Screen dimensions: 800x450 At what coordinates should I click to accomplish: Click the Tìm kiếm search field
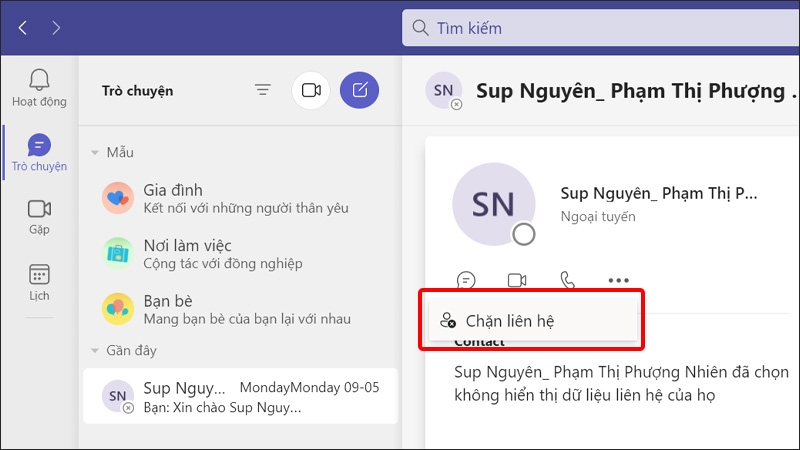(601, 28)
